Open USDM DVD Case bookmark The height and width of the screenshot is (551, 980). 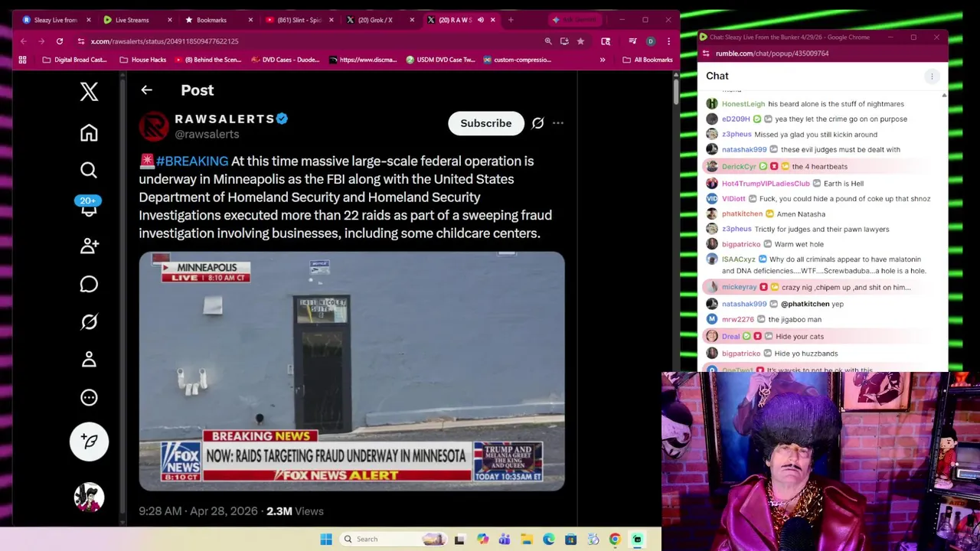440,60
